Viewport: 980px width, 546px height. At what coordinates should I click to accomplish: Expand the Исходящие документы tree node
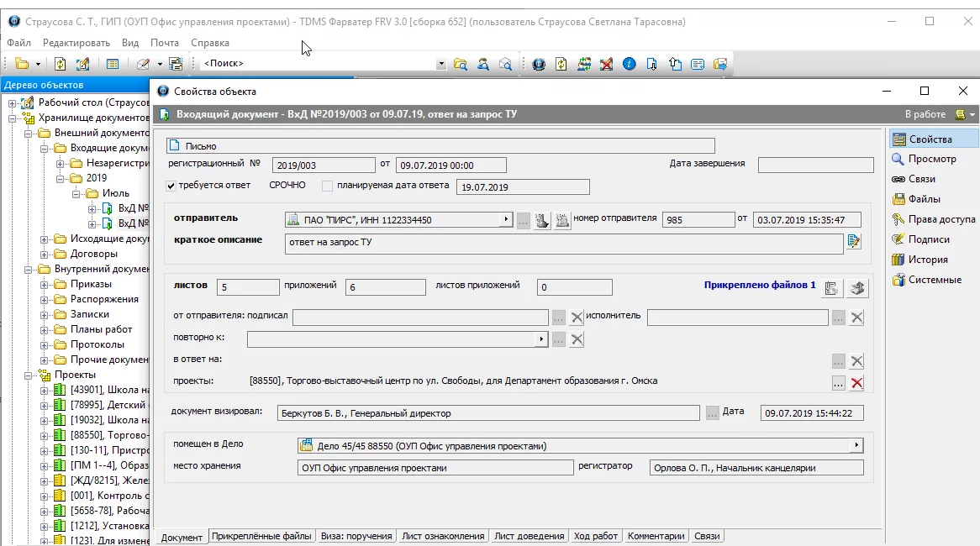pos(44,239)
